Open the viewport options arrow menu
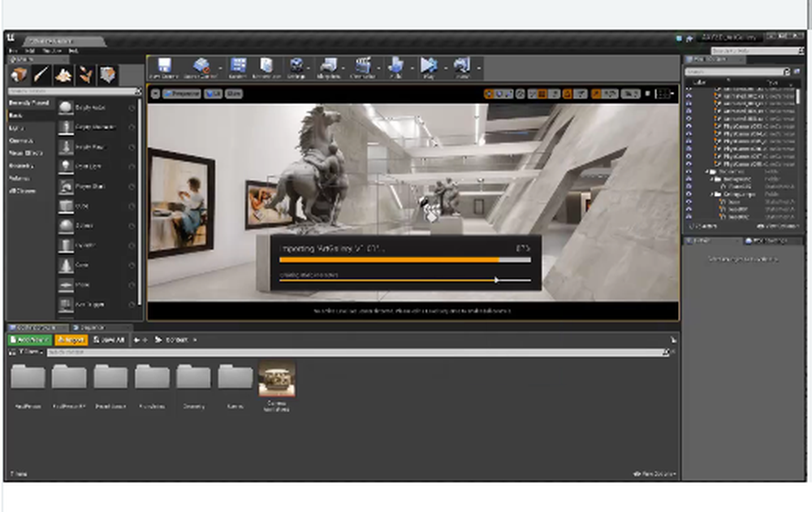Viewport: 812px width, 512px height. pos(155,93)
